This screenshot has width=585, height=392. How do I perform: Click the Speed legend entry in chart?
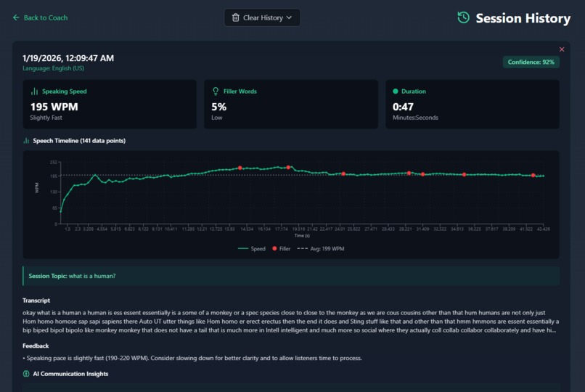pyautogui.click(x=252, y=249)
